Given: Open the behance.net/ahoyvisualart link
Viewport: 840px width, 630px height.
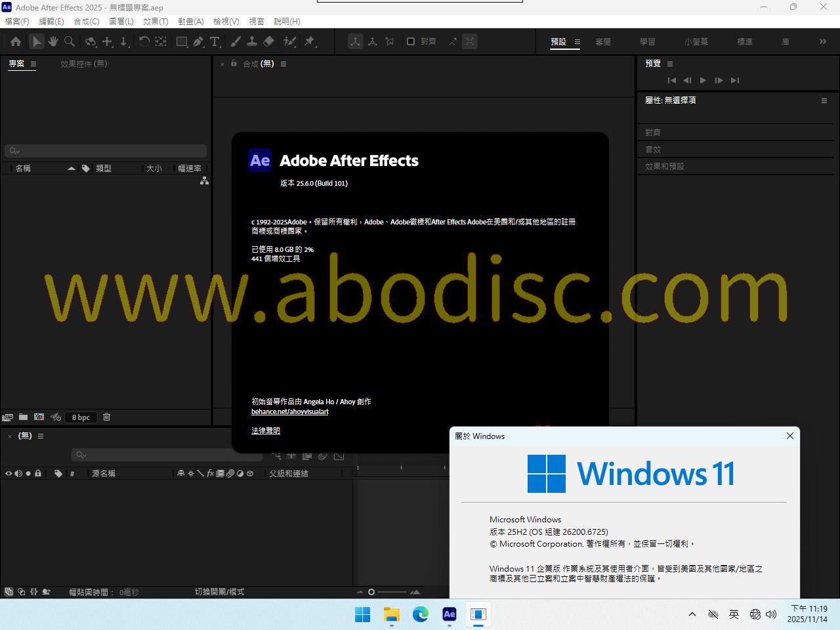Looking at the screenshot, I should coord(290,412).
